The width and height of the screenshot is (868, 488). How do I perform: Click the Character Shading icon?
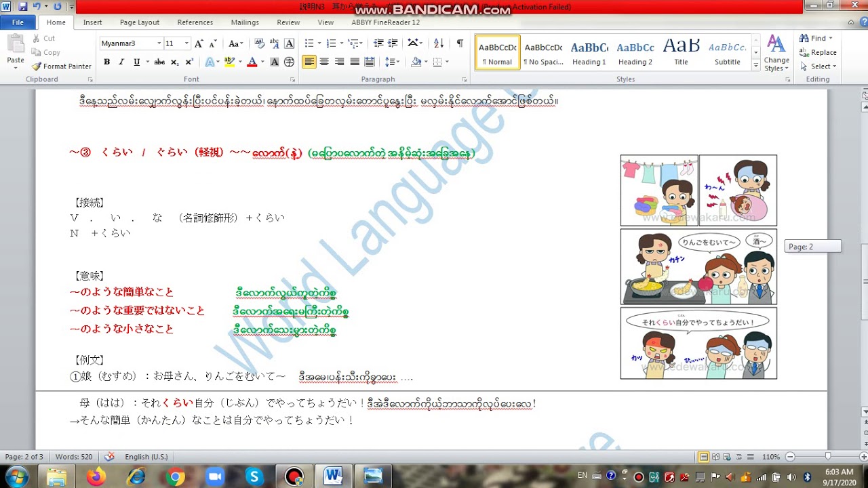point(275,62)
